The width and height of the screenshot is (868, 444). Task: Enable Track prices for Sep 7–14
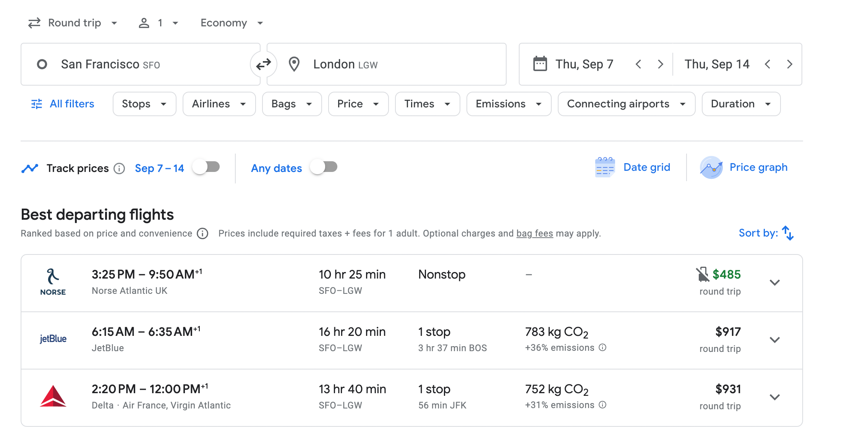pyautogui.click(x=206, y=167)
